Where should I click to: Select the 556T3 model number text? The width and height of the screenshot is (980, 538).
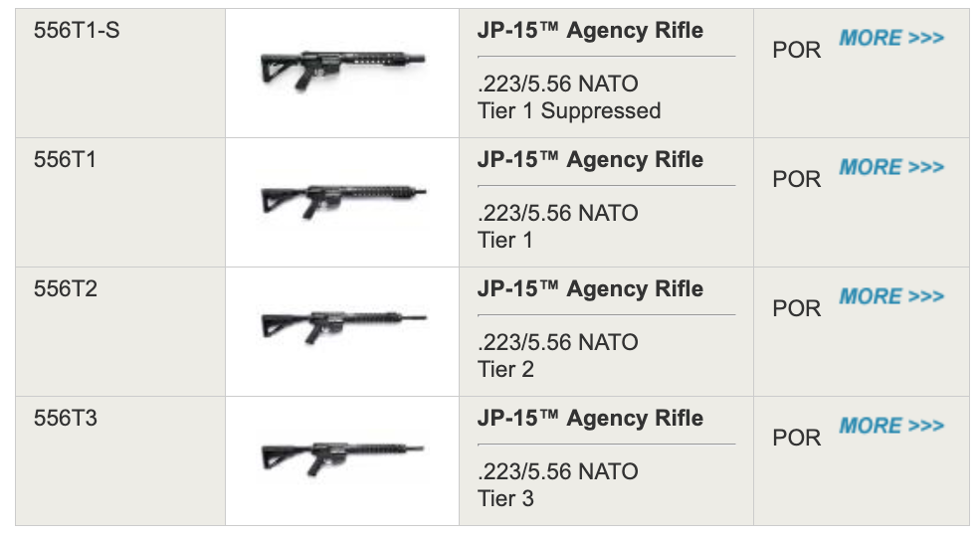[66, 418]
